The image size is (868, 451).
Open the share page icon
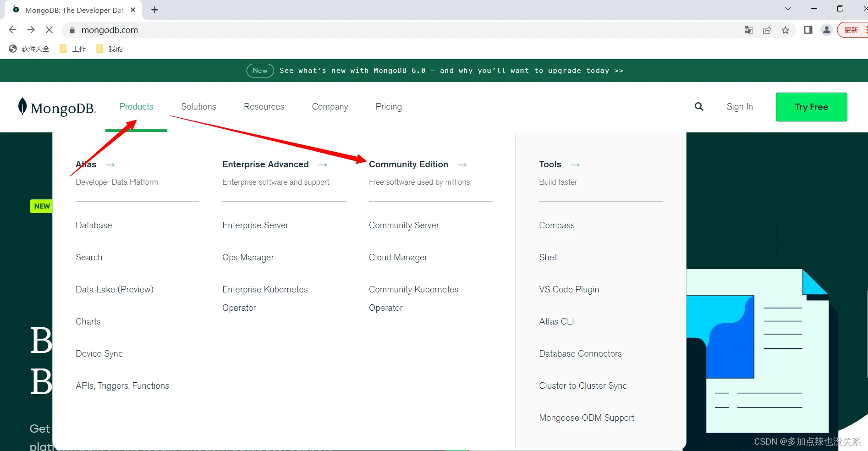click(x=767, y=30)
